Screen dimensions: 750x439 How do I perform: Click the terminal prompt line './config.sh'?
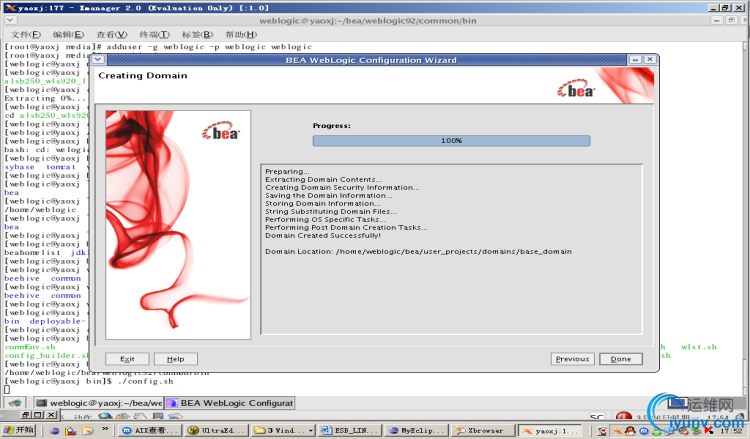(88, 381)
